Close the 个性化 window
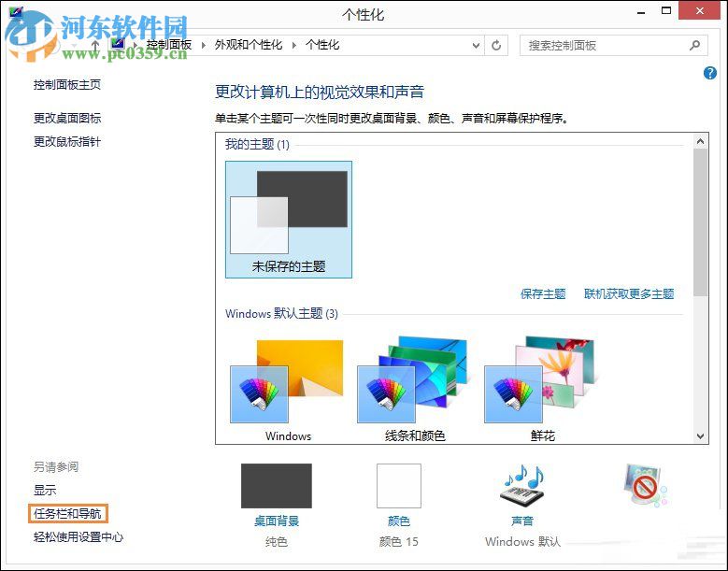 (700, 10)
